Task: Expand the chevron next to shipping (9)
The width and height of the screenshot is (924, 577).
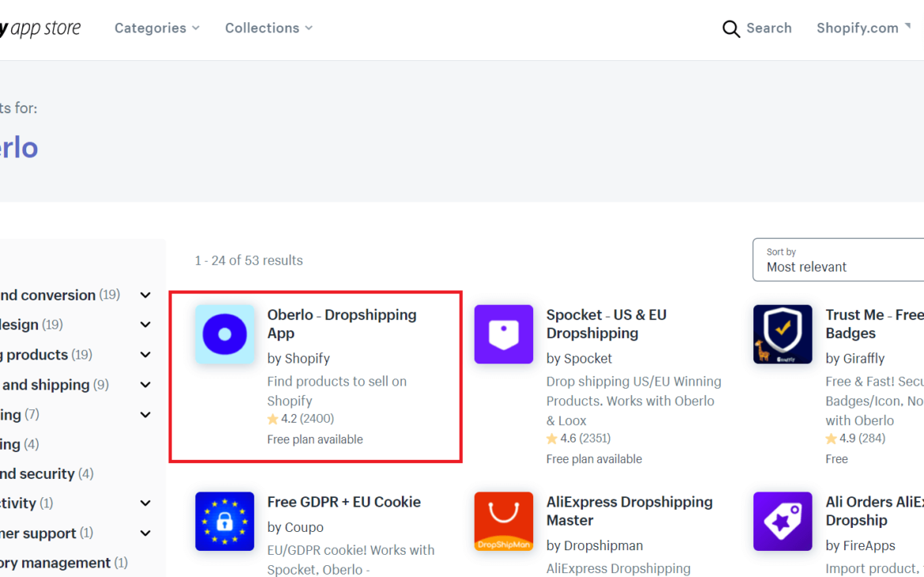Action: 145,385
